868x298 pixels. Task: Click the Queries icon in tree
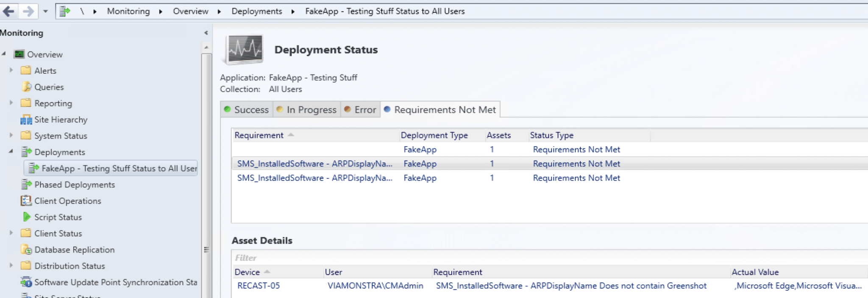[x=26, y=87]
